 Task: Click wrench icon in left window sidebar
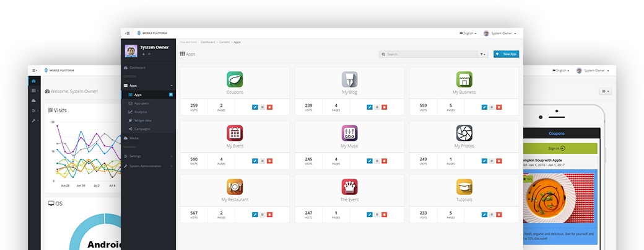click(33, 120)
